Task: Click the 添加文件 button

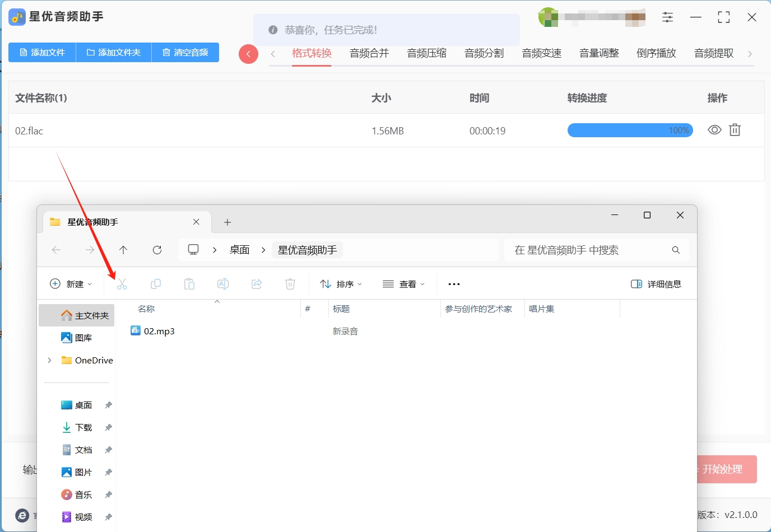Action: click(42, 52)
